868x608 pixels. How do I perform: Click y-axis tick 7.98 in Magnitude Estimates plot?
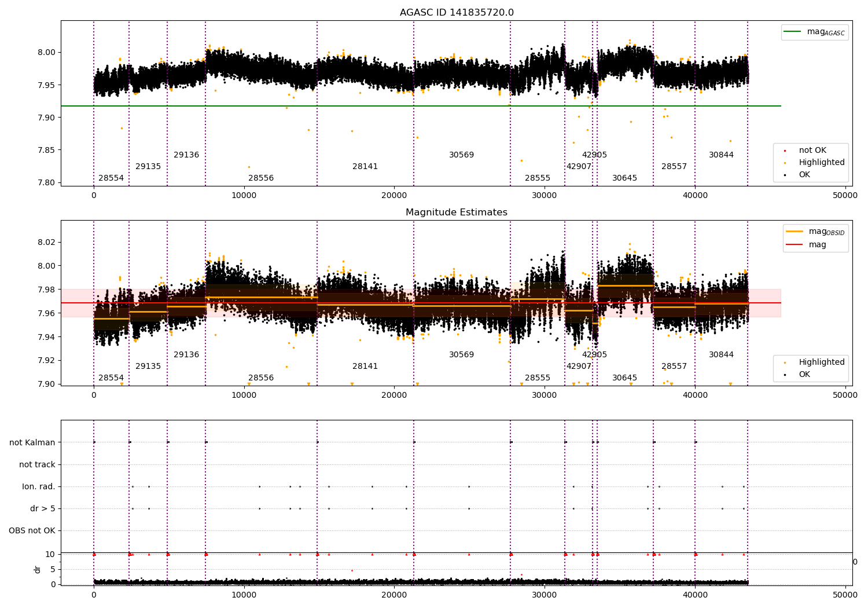(x=46, y=290)
